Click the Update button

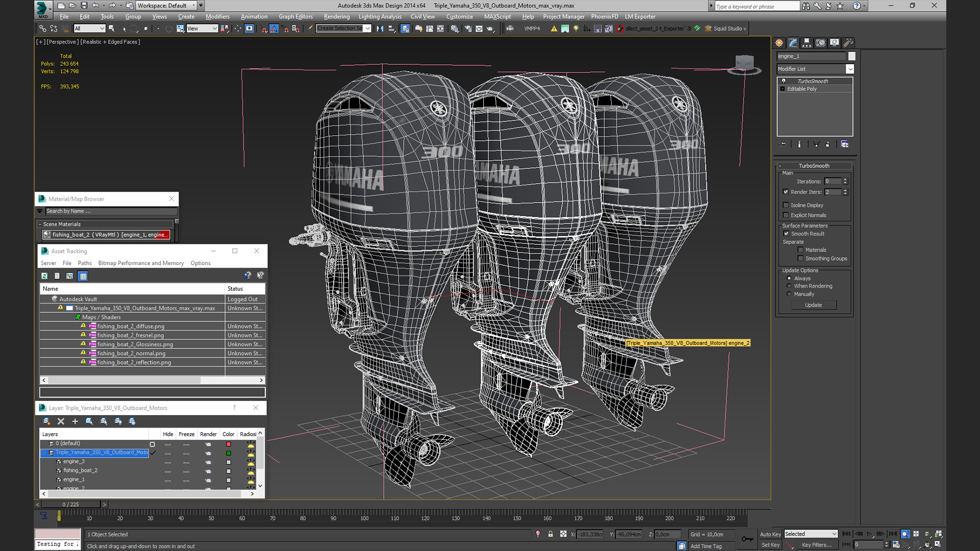click(814, 305)
